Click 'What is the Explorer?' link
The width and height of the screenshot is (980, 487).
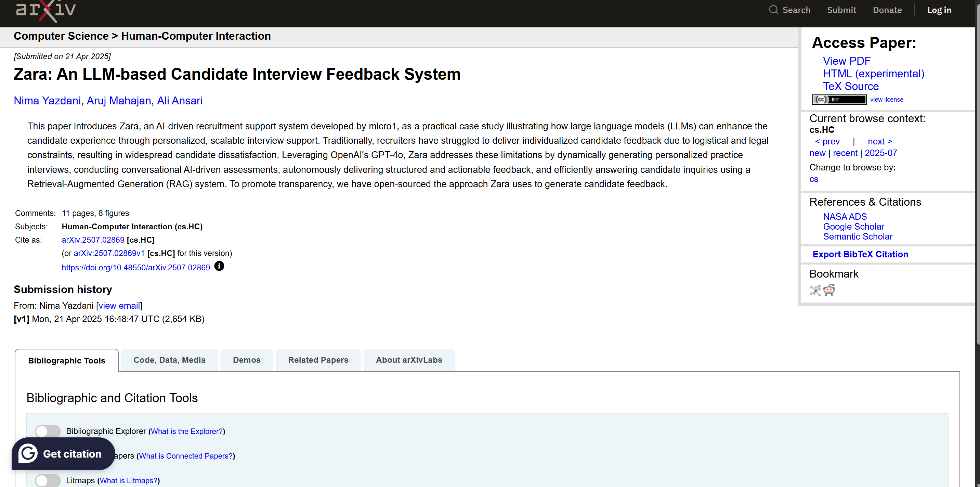tap(186, 431)
